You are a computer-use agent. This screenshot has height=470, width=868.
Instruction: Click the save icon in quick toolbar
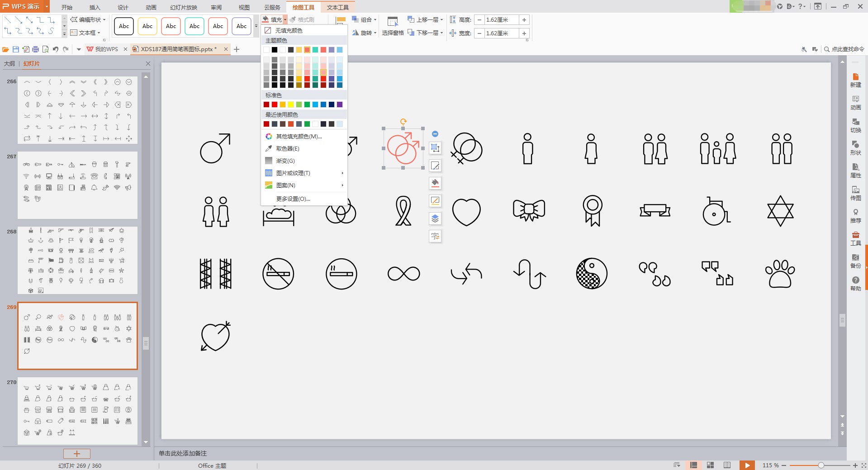(x=16, y=49)
